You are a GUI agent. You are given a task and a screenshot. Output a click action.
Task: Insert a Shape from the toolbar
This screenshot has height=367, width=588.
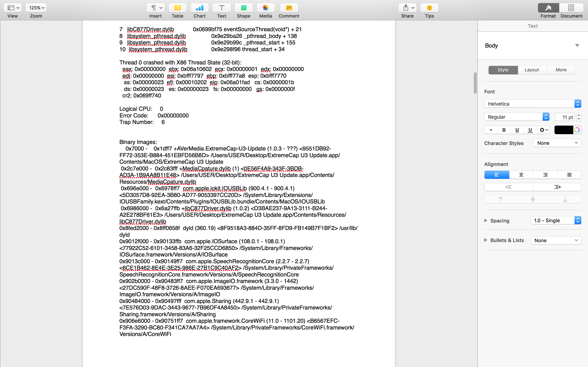(243, 8)
